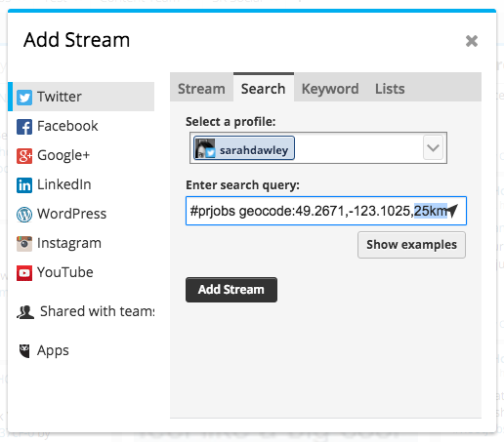Click the WordPress logo icon
The height and width of the screenshot is (442, 504).
[24, 215]
